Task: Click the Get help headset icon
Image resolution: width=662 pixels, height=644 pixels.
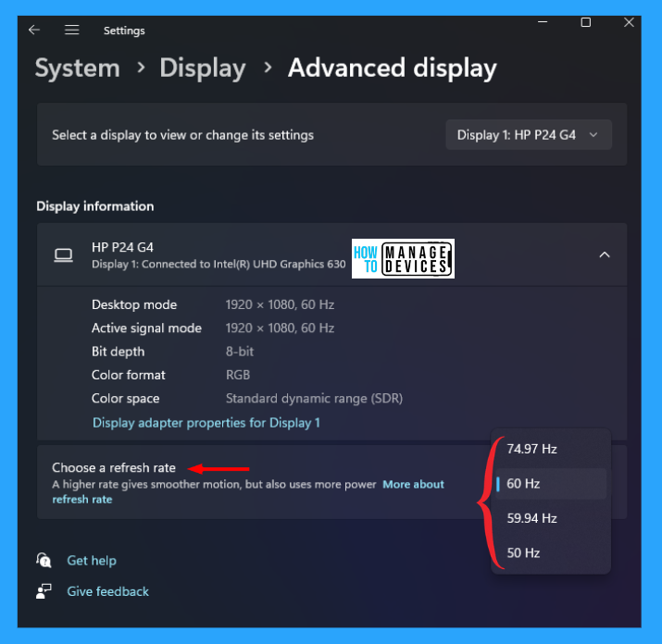Action: tap(44, 560)
